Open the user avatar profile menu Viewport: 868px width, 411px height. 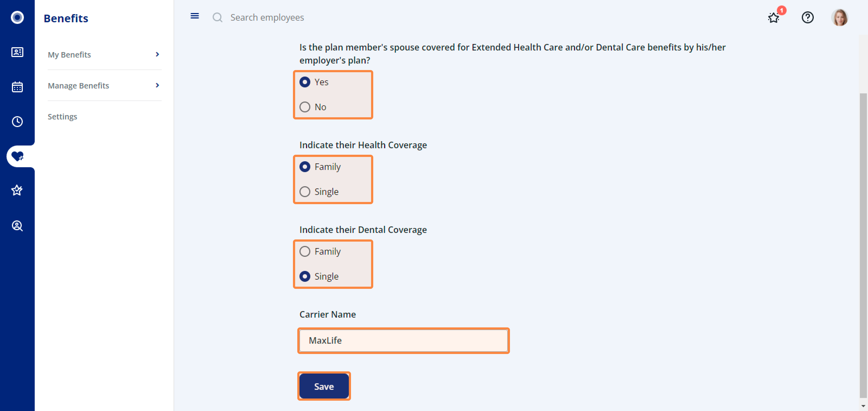coord(840,17)
